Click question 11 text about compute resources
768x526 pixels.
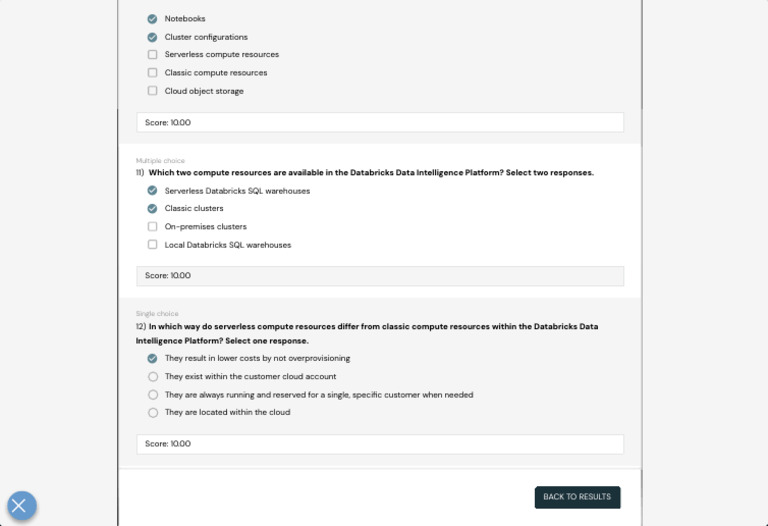coord(370,173)
